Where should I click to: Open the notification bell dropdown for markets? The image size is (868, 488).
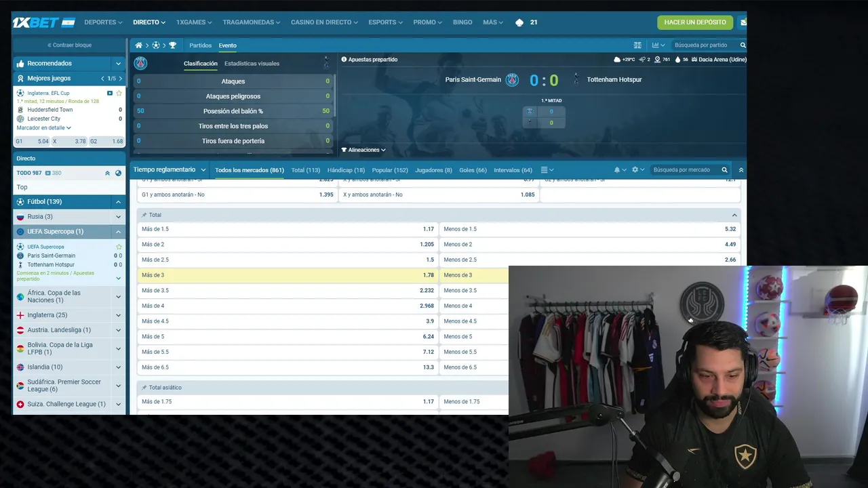pos(620,170)
